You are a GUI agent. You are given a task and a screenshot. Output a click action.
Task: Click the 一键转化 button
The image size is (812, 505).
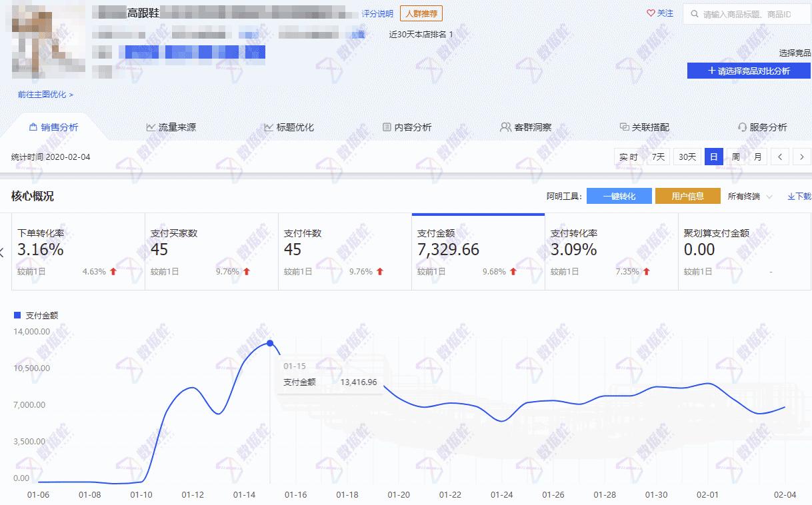(618, 195)
